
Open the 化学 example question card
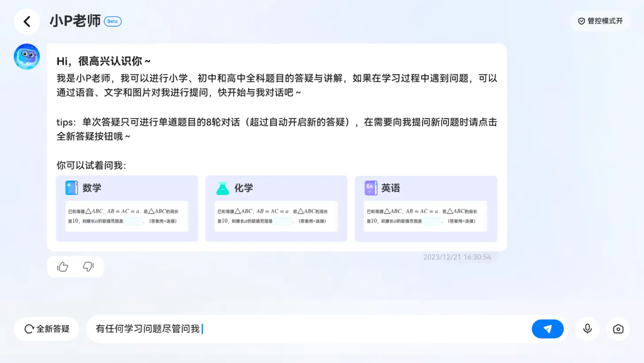pyautogui.click(x=276, y=216)
